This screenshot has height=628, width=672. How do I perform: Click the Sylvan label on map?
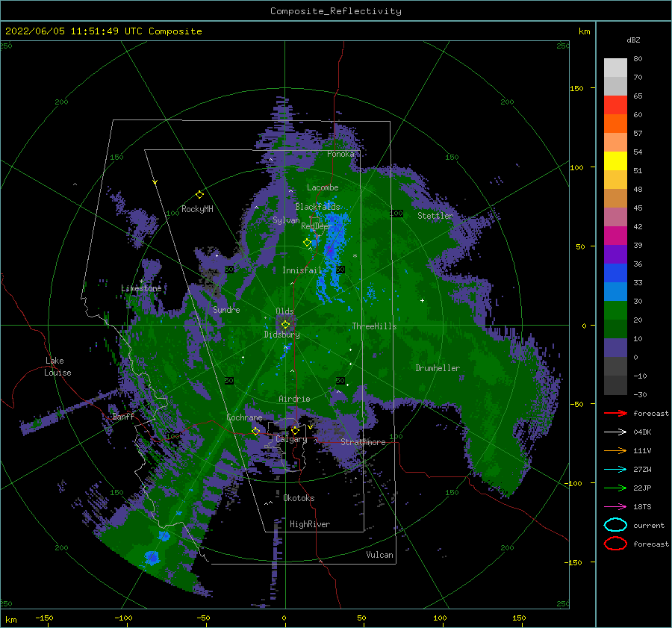click(286, 220)
